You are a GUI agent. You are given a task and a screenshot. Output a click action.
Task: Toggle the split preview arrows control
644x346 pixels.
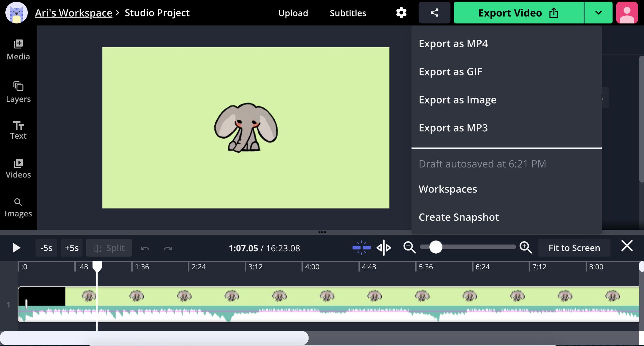(x=384, y=248)
